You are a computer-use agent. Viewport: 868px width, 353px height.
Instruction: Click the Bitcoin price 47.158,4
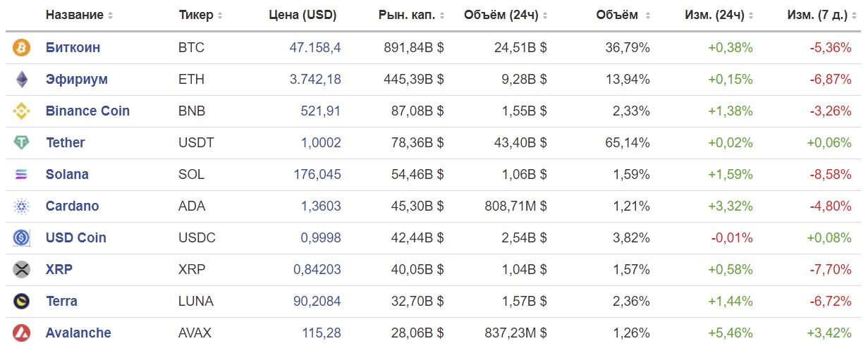pyautogui.click(x=315, y=48)
